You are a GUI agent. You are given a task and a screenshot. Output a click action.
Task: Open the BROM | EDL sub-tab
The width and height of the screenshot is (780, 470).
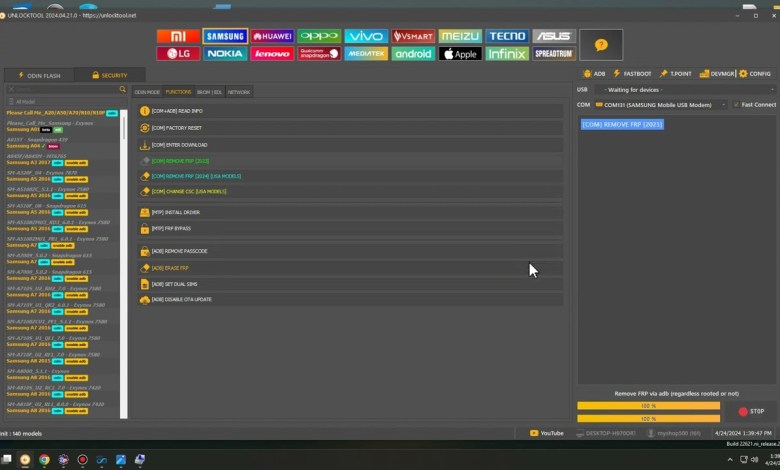point(209,92)
